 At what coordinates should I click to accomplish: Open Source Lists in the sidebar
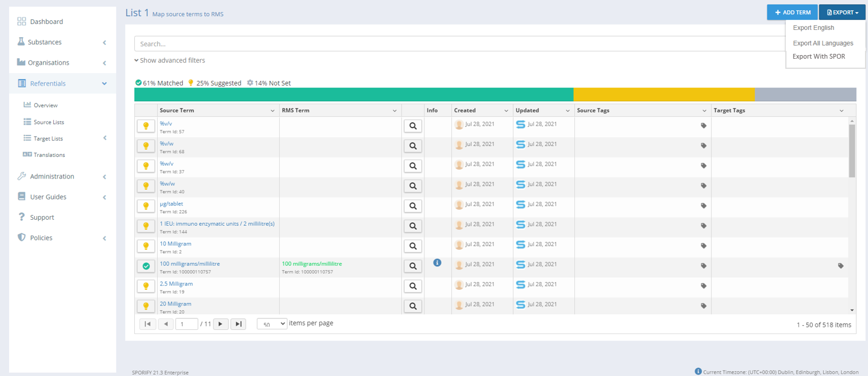[x=49, y=122]
